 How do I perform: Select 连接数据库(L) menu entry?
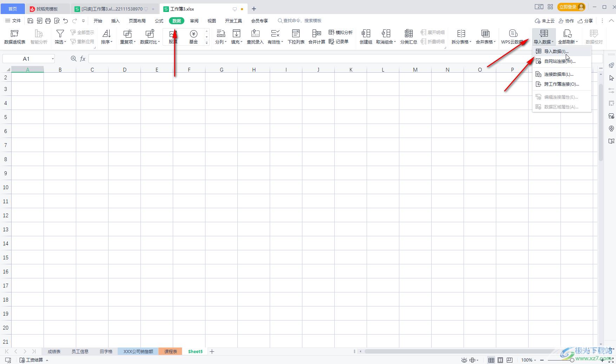pyautogui.click(x=562, y=74)
